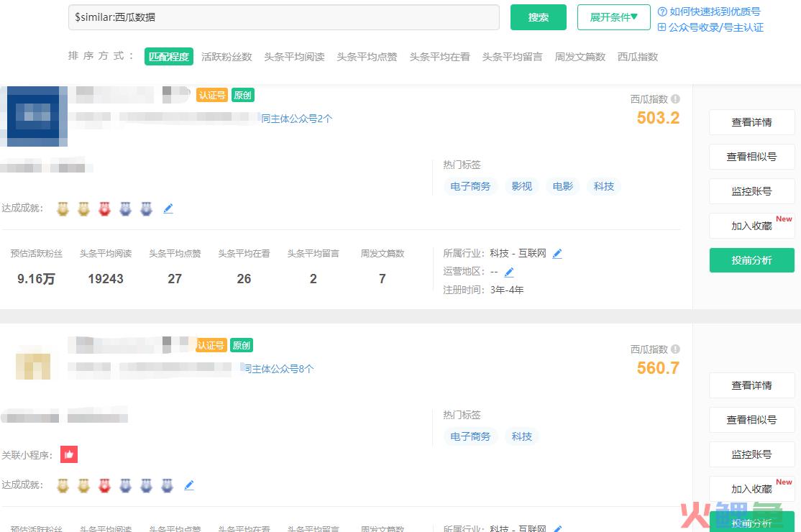
Task: Click the 原创 badge on second account
Action: coord(241,345)
